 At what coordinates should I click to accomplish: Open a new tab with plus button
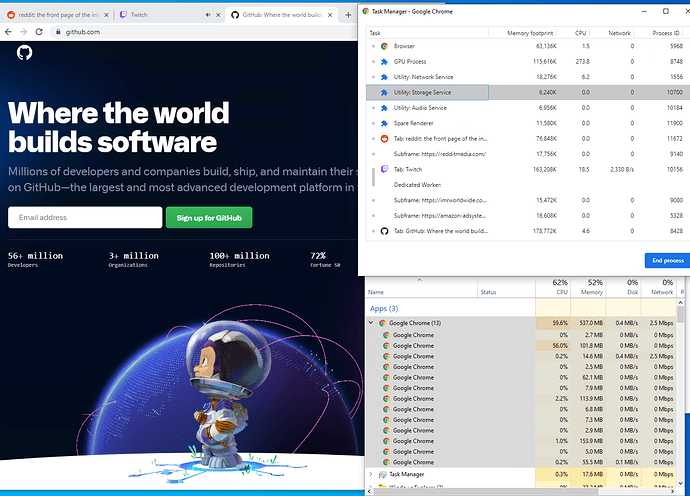[348, 15]
